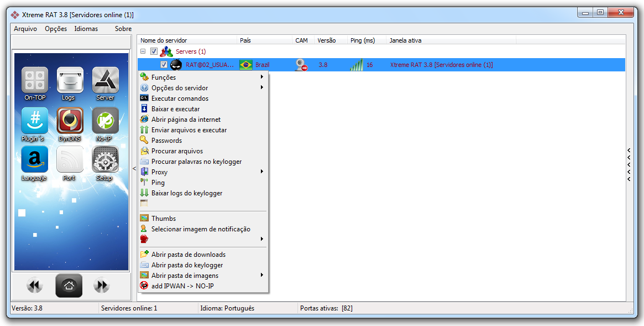This screenshot has width=644, height=326.
Task: Sort by Ping (ms) column header
Action: (367, 40)
